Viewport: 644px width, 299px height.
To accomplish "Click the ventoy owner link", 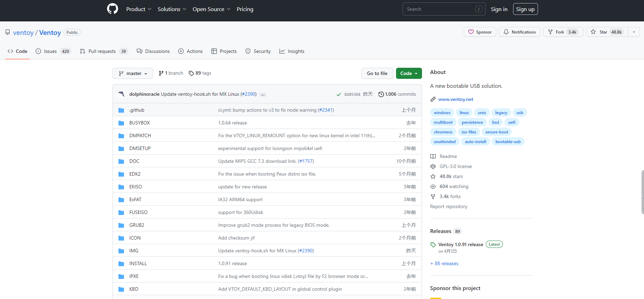I will pyautogui.click(x=23, y=32).
